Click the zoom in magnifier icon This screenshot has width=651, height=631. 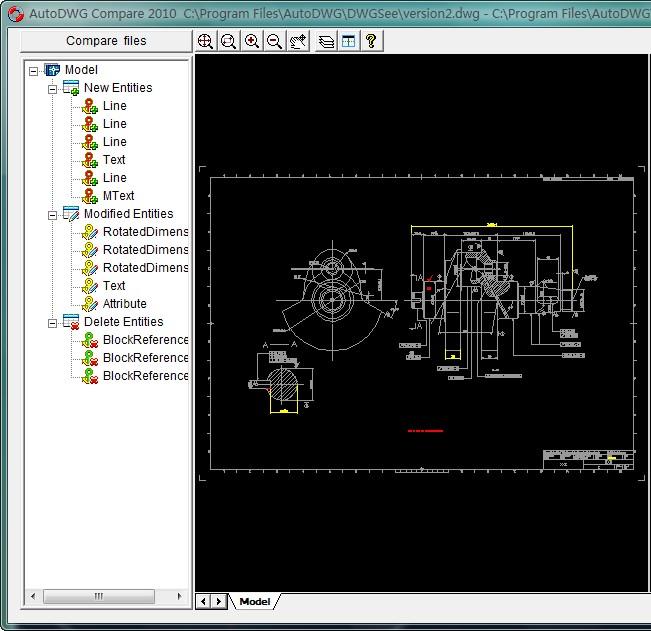pos(251,41)
